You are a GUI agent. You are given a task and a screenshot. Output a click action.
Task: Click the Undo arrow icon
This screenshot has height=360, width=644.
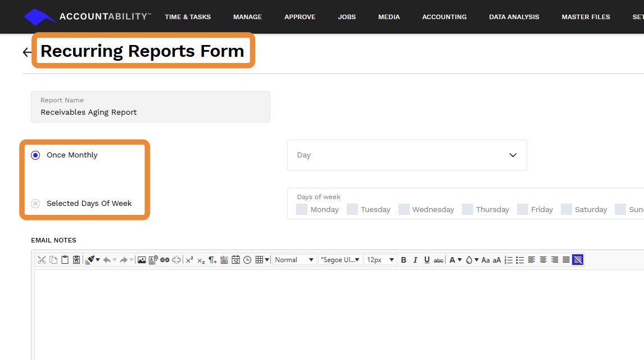[x=107, y=260]
